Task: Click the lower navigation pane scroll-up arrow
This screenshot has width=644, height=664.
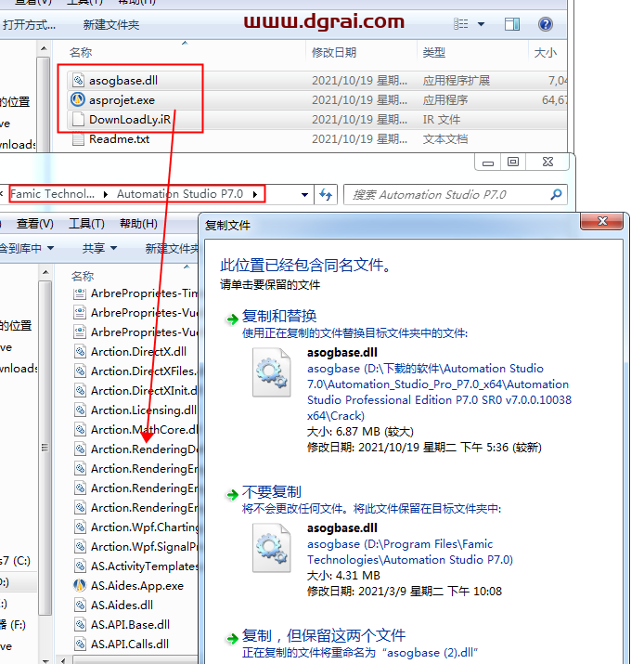Action: (45, 272)
